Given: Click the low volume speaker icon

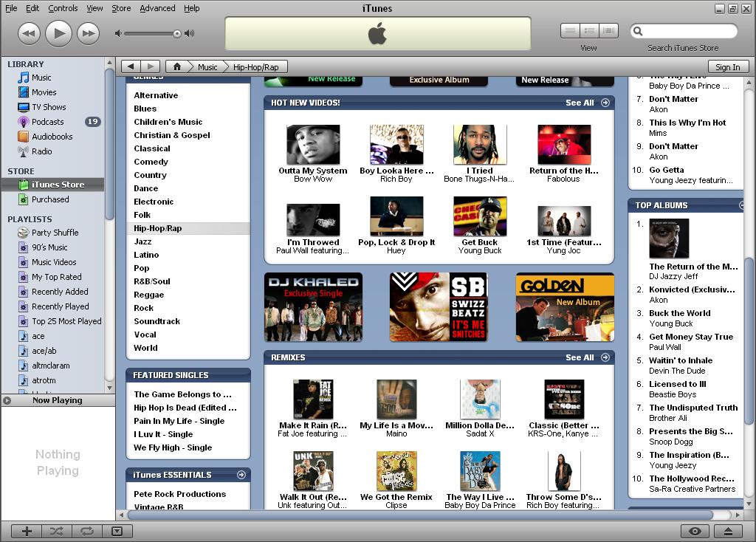Looking at the screenshot, I should tap(118, 33).
